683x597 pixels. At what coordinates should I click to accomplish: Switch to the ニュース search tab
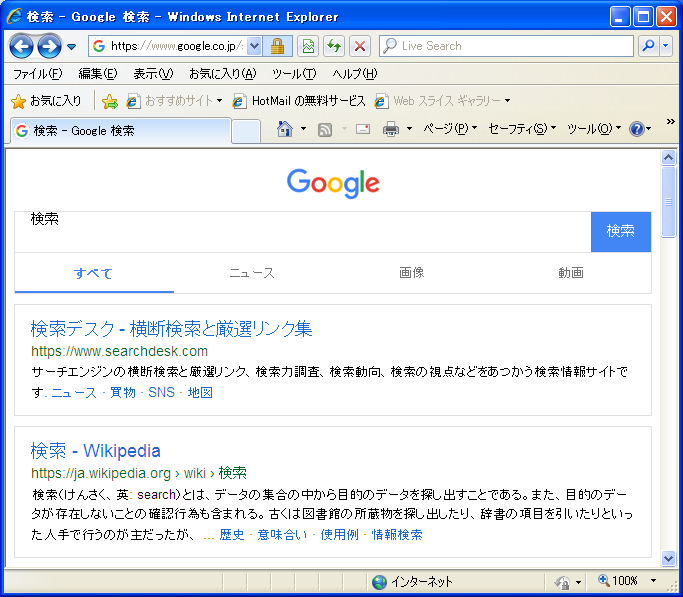pos(252,273)
